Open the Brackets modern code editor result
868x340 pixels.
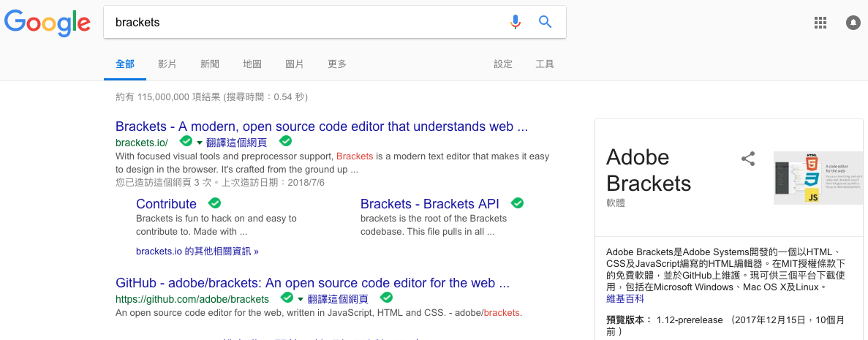click(x=322, y=126)
